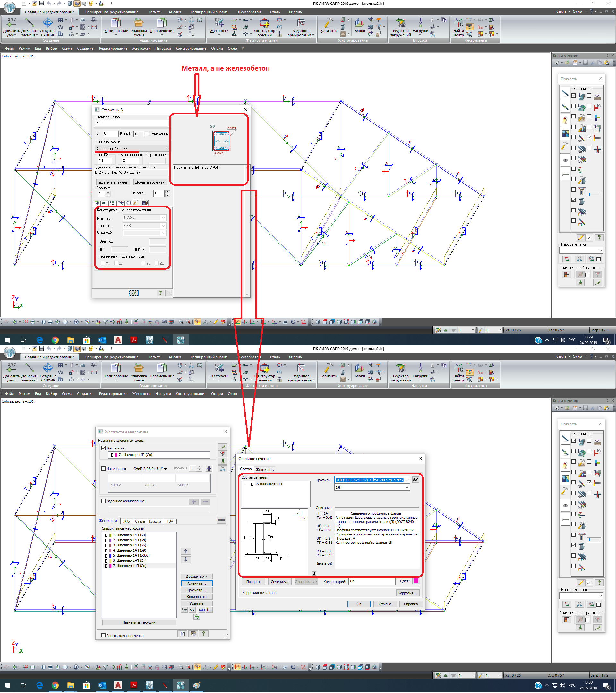The image size is (616, 693).
Task: Open Paint app from the lower taskbar
Action: [x=196, y=685]
